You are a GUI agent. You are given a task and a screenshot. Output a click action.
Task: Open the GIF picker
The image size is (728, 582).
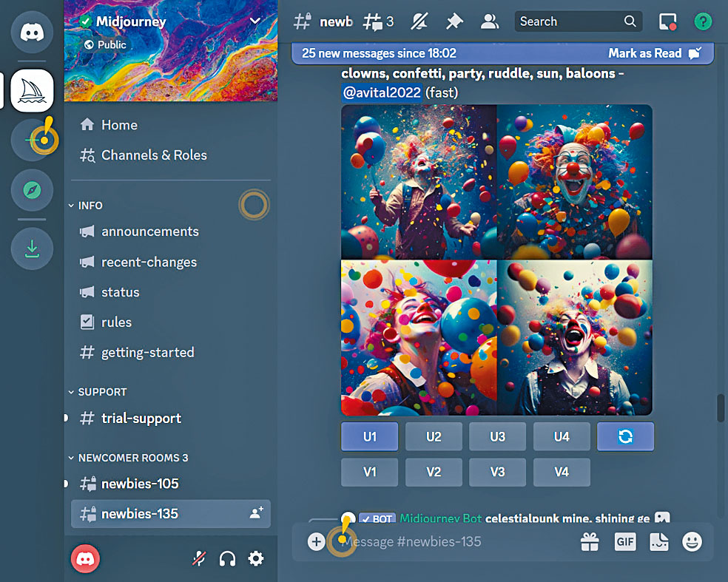pos(625,542)
